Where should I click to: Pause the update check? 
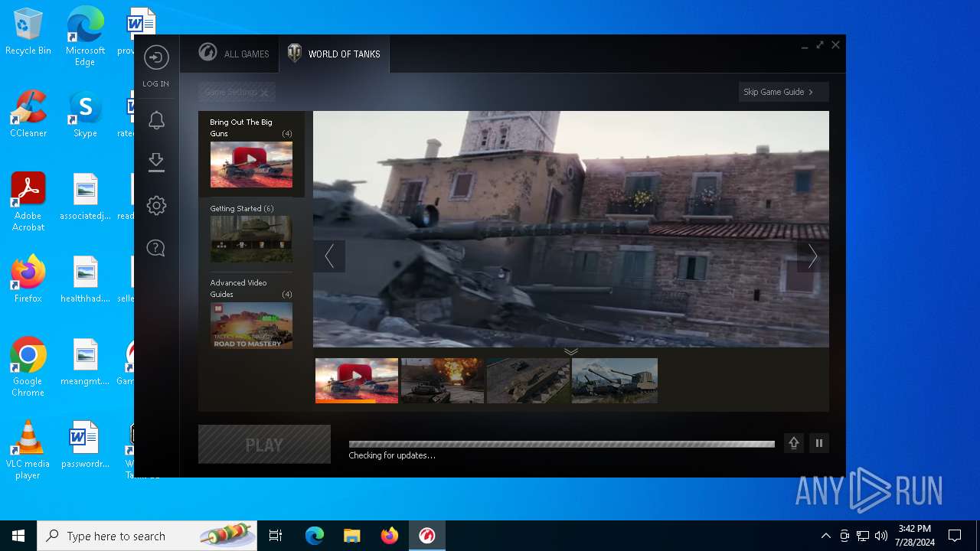point(819,443)
